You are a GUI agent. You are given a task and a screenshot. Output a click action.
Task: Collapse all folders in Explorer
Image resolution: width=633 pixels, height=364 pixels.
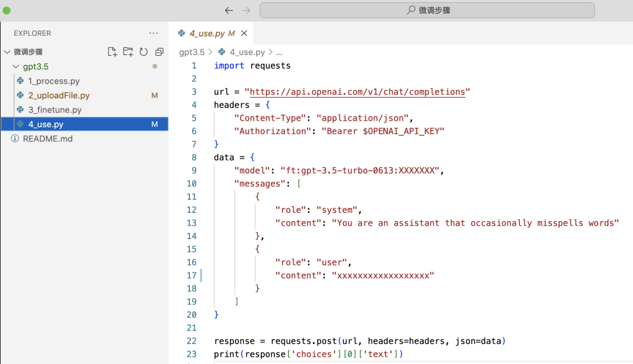[x=159, y=52]
